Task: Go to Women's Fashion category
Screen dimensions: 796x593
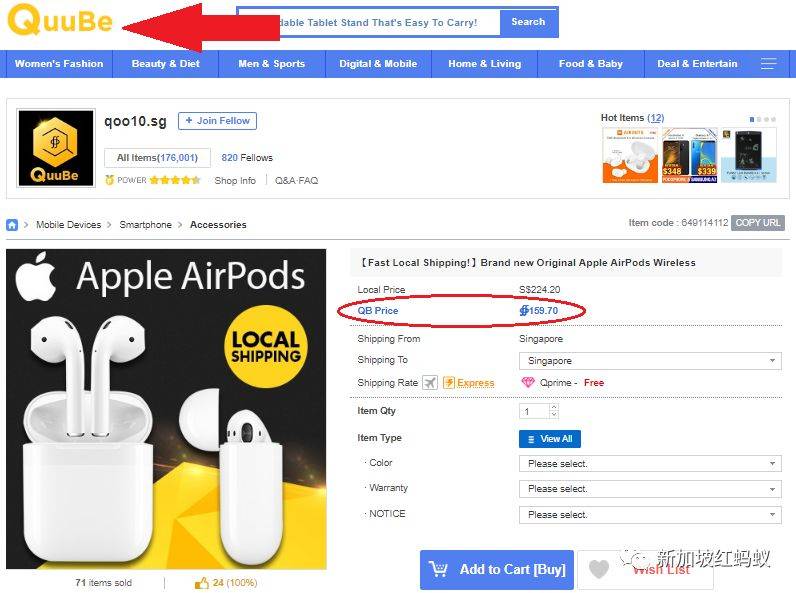Action: point(59,63)
